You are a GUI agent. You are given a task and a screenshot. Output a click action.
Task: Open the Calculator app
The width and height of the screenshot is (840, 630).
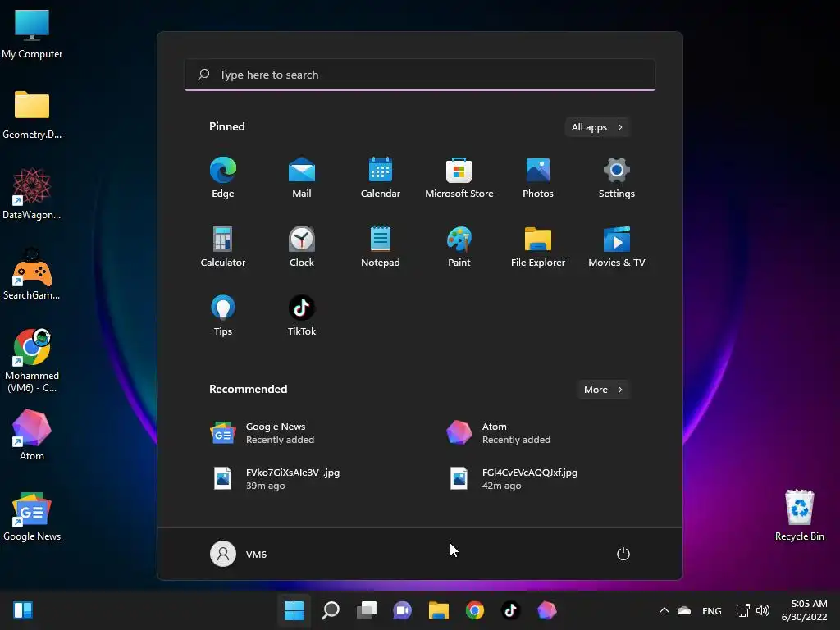tap(223, 246)
